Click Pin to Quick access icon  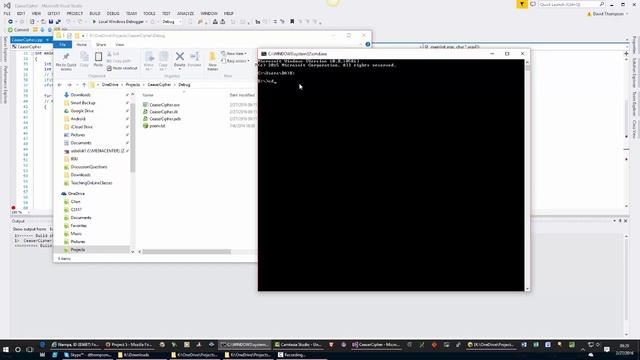click(x=66, y=61)
